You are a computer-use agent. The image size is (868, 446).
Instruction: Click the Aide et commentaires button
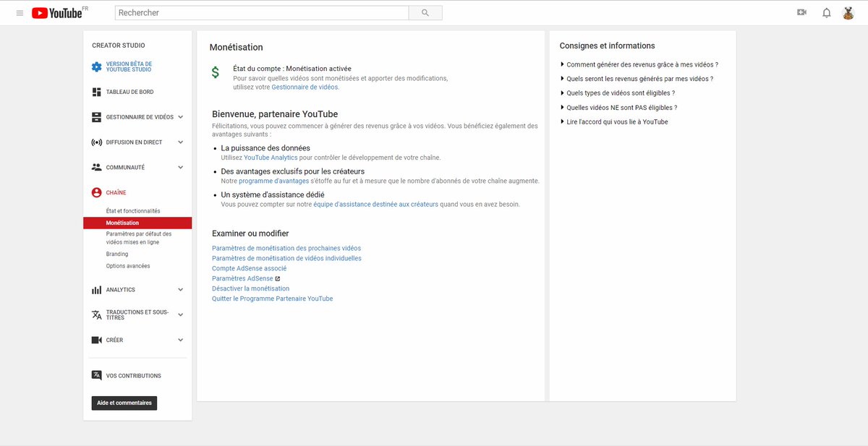[x=124, y=403]
